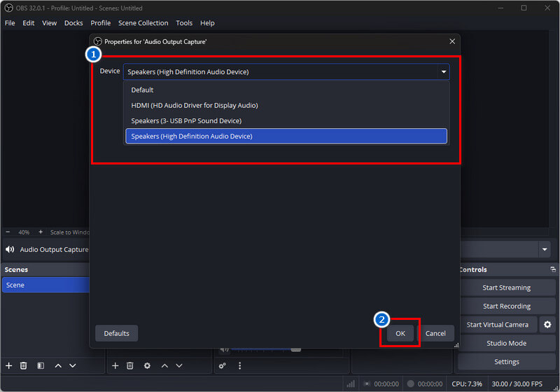The height and width of the screenshot is (392, 560).
Task: Pop out the Controls dock icon
Action: tap(553, 269)
